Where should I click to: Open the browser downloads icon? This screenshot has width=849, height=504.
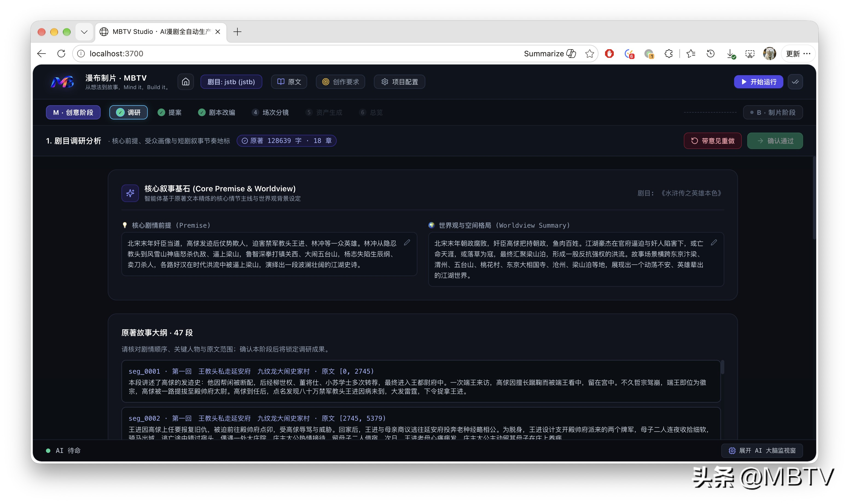tap(730, 54)
